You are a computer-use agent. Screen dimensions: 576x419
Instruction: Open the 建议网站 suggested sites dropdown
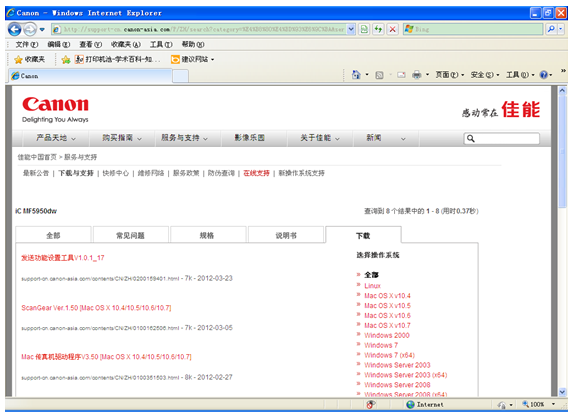click(192, 59)
